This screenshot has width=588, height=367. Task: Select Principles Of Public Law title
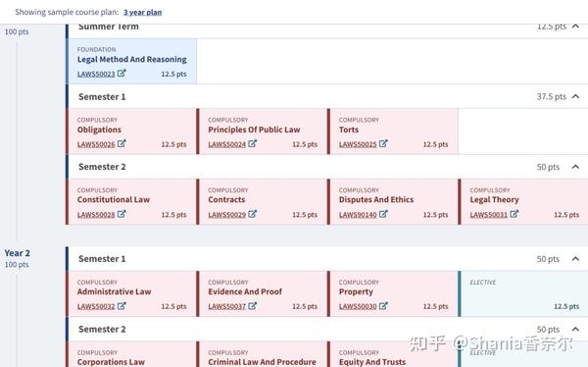[x=254, y=130]
